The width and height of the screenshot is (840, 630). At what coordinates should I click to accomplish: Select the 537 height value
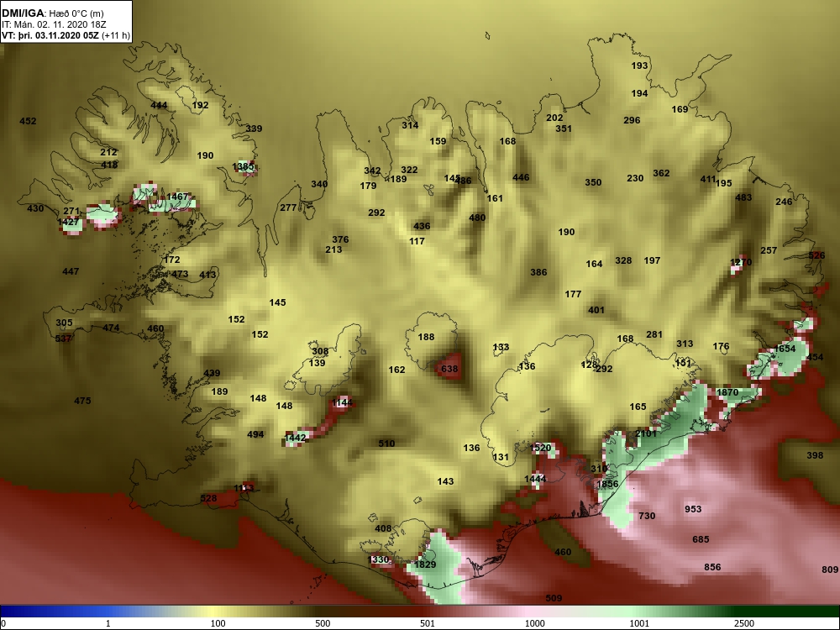click(x=63, y=339)
